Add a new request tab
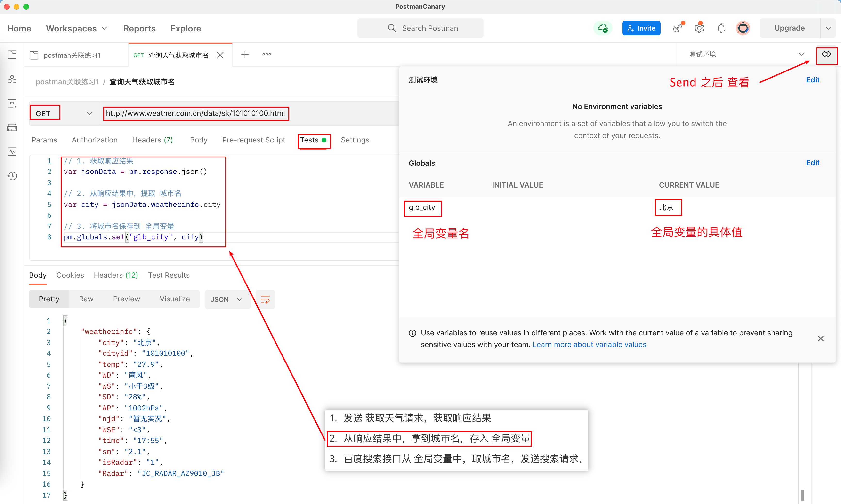This screenshot has width=841, height=504. (245, 54)
